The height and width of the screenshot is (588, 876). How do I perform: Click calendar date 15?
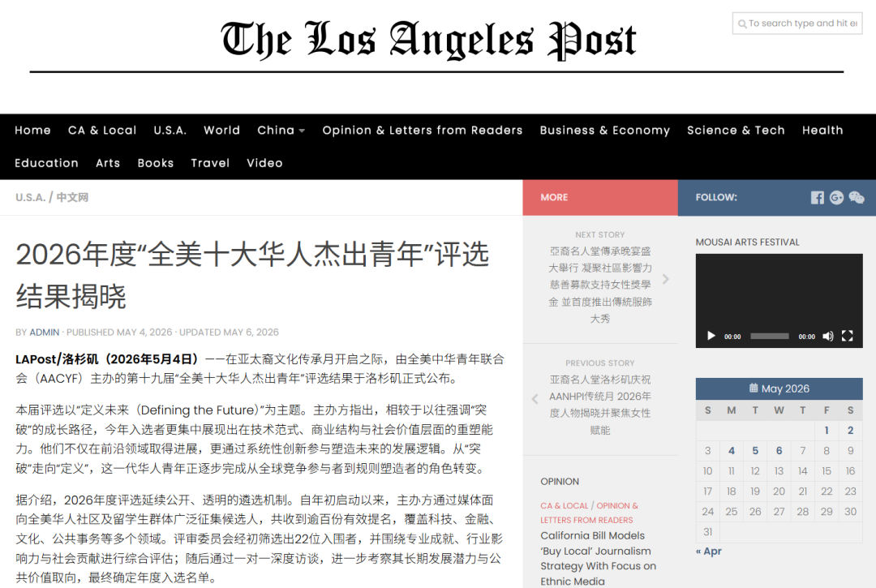pyautogui.click(x=827, y=471)
